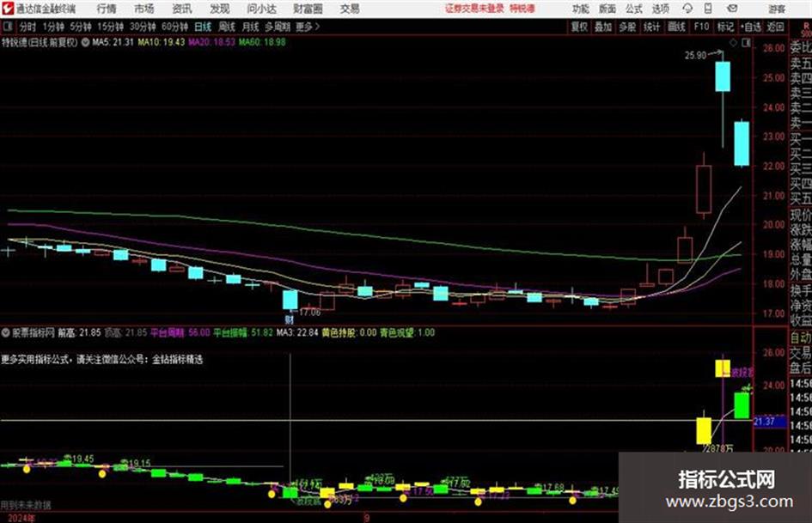Click the 复权 toolbar button
This screenshot has height=523, width=812.
pyautogui.click(x=579, y=27)
